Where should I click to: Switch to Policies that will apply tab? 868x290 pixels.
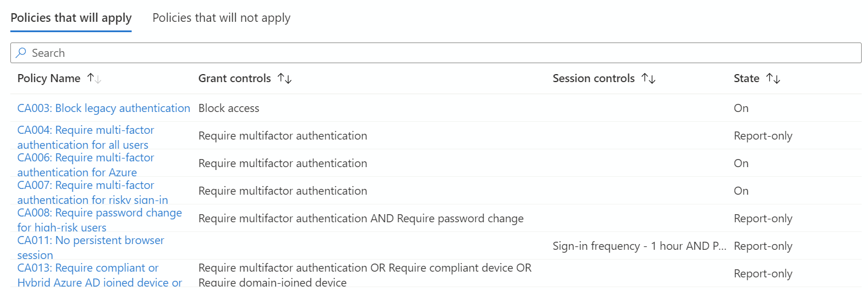(x=71, y=18)
